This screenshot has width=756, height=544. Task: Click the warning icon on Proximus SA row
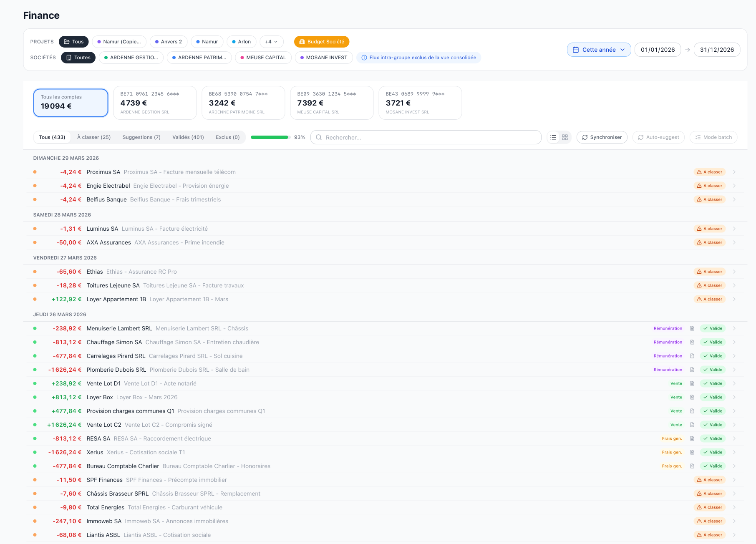click(x=699, y=172)
